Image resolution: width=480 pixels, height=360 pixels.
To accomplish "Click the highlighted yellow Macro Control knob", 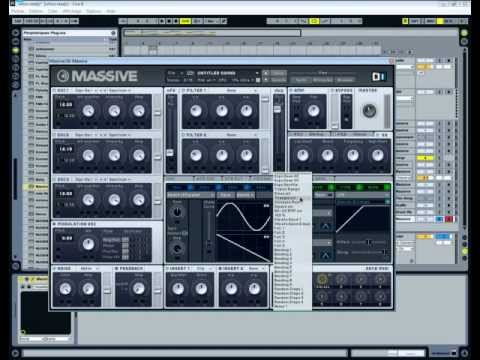I will pos(322,279).
